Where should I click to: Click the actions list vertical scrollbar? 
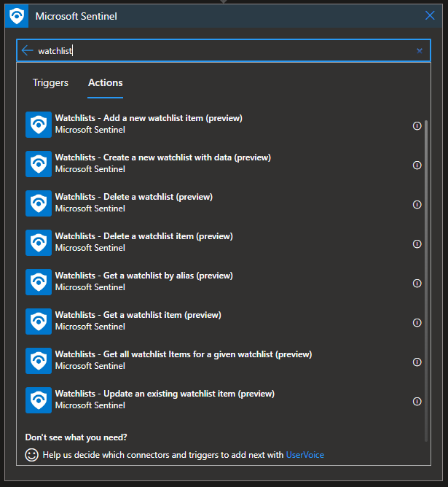click(x=426, y=281)
